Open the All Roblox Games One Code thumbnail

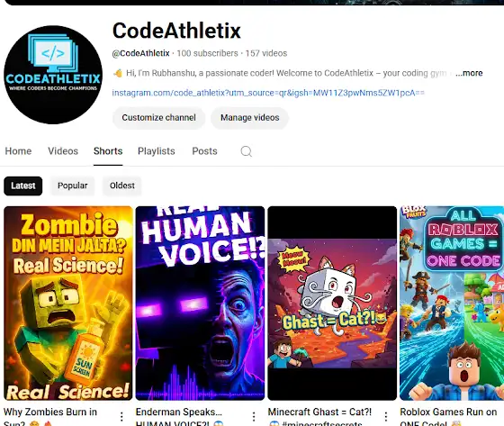(452, 304)
